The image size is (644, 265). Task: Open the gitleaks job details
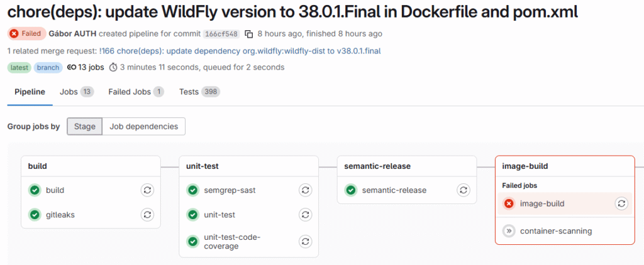pyautogui.click(x=61, y=215)
